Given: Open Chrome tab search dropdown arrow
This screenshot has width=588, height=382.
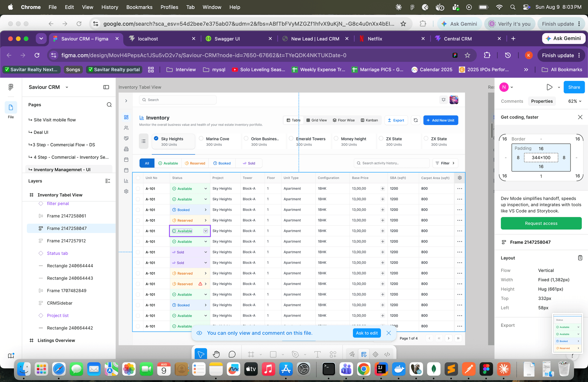Looking at the screenshot, I should (x=41, y=39).
